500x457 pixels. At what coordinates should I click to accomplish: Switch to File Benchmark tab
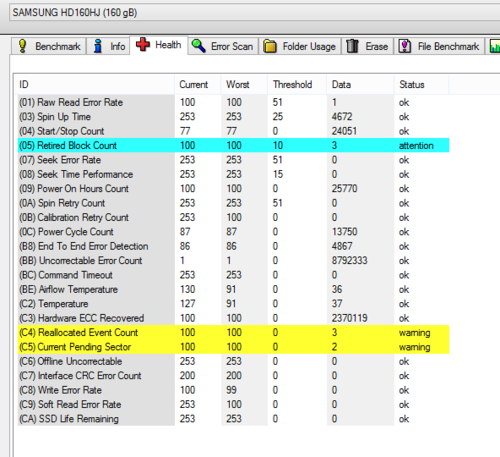point(439,46)
